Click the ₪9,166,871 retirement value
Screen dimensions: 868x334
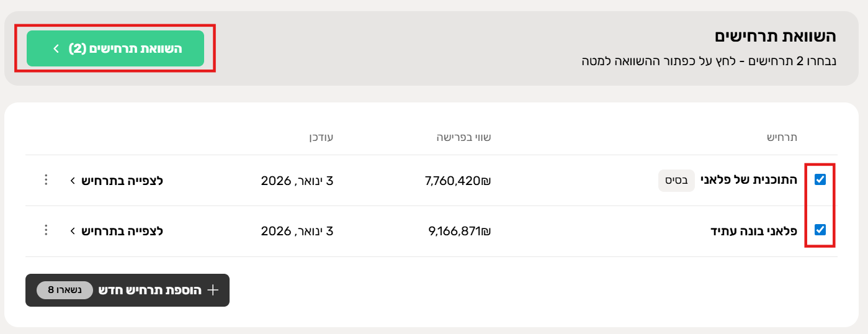click(459, 231)
